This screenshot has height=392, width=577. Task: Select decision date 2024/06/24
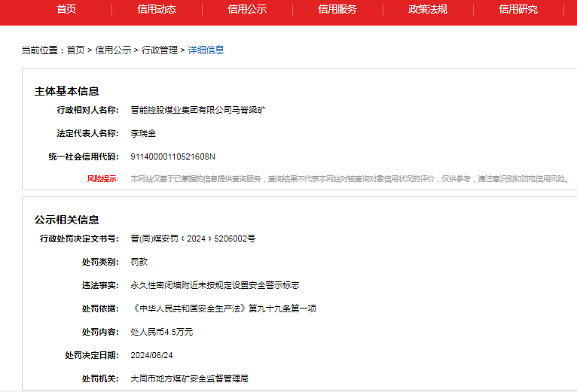tap(151, 355)
